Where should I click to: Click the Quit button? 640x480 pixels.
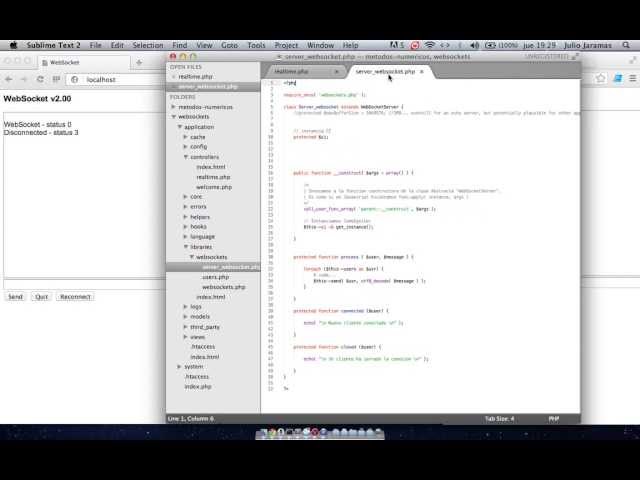coord(41,297)
